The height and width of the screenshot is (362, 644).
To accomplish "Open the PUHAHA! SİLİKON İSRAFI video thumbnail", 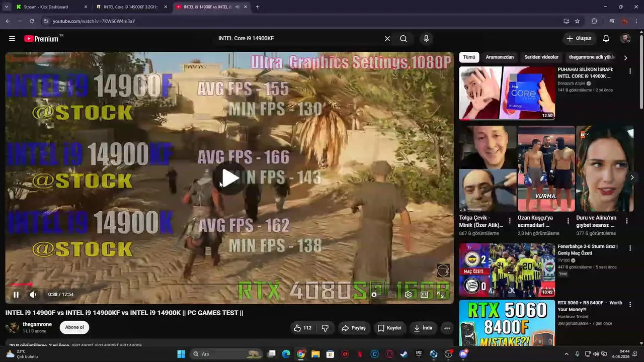I will [507, 94].
